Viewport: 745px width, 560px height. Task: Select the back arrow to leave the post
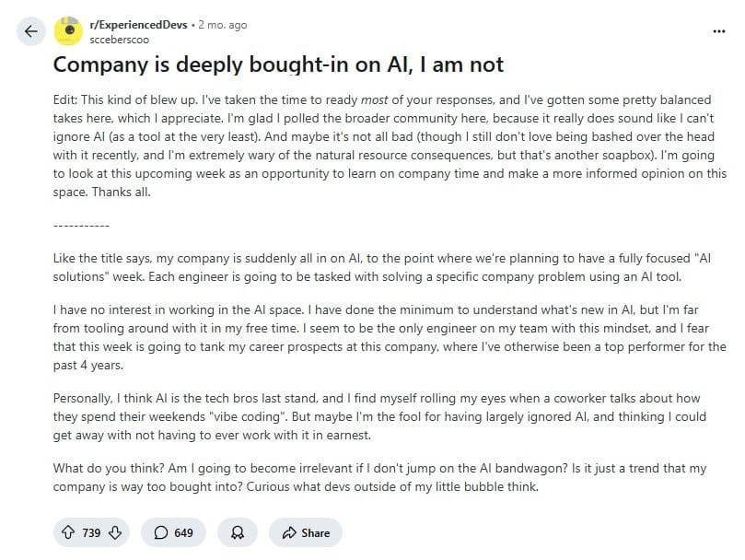point(30,30)
